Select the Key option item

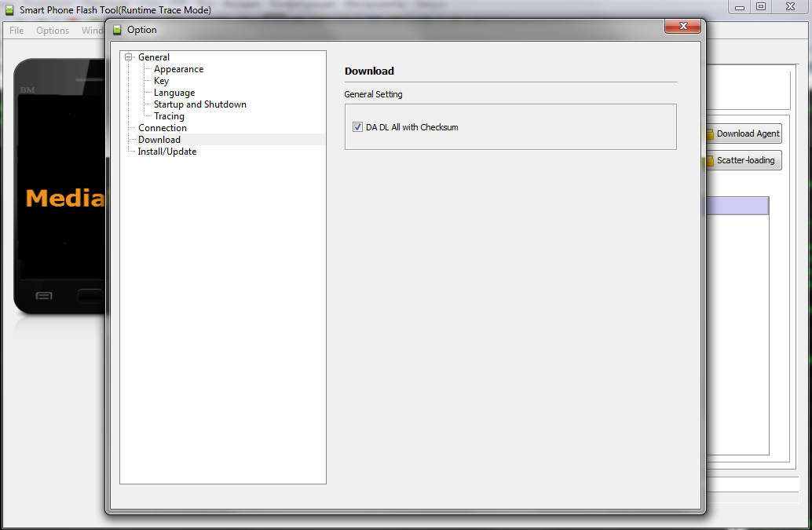click(161, 81)
